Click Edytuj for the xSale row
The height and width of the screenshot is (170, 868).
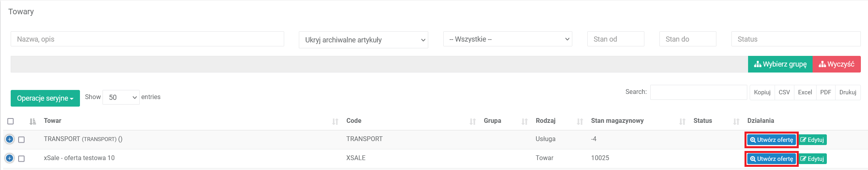tap(813, 159)
